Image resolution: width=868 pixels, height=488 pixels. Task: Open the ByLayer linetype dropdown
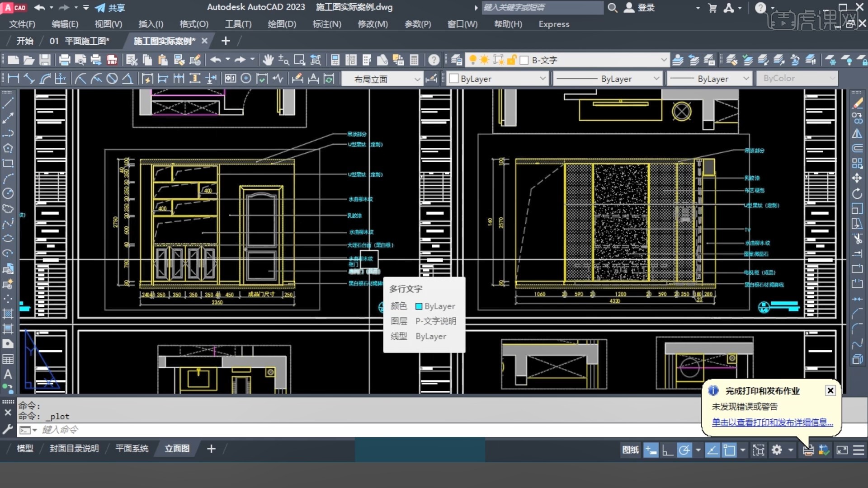656,79
